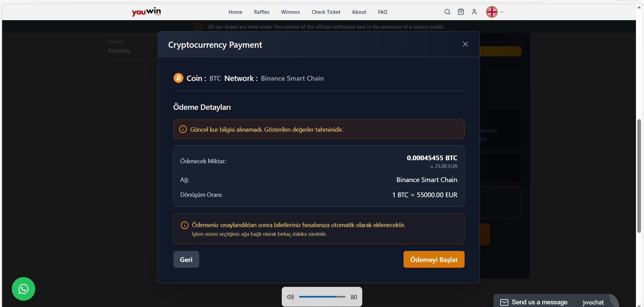Open WhatsApp chat button
The image size is (644, 307).
(x=23, y=289)
